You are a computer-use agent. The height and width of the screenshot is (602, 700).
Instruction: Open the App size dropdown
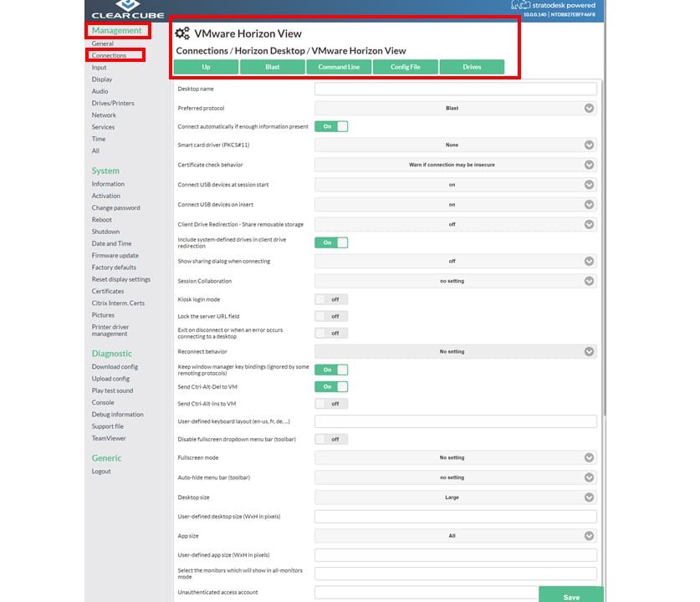pos(455,536)
